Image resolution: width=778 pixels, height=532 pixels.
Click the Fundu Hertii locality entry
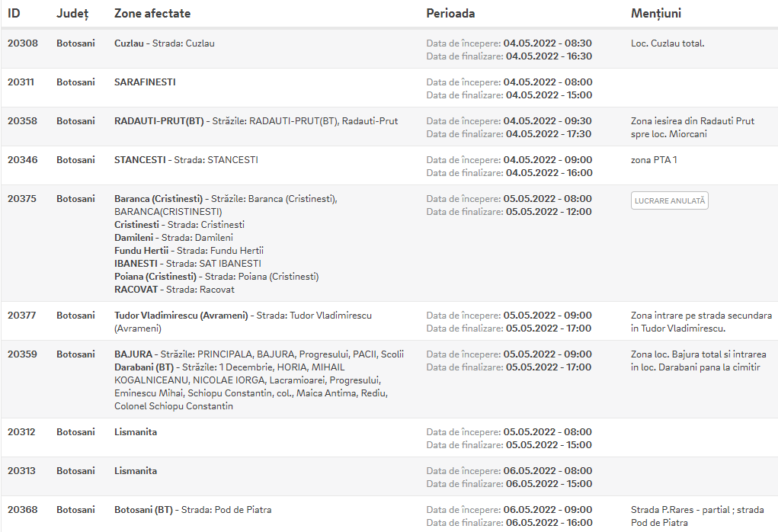pos(188,251)
